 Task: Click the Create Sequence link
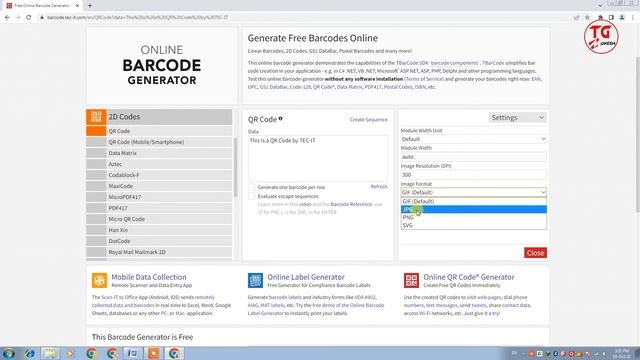pyautogui.click(x=369, y=120)
